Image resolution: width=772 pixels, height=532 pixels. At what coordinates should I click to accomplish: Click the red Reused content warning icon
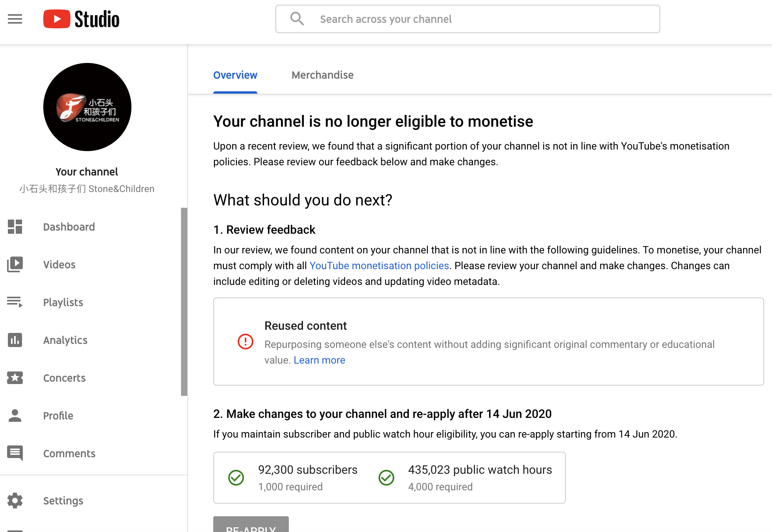[x=246, y=342]
